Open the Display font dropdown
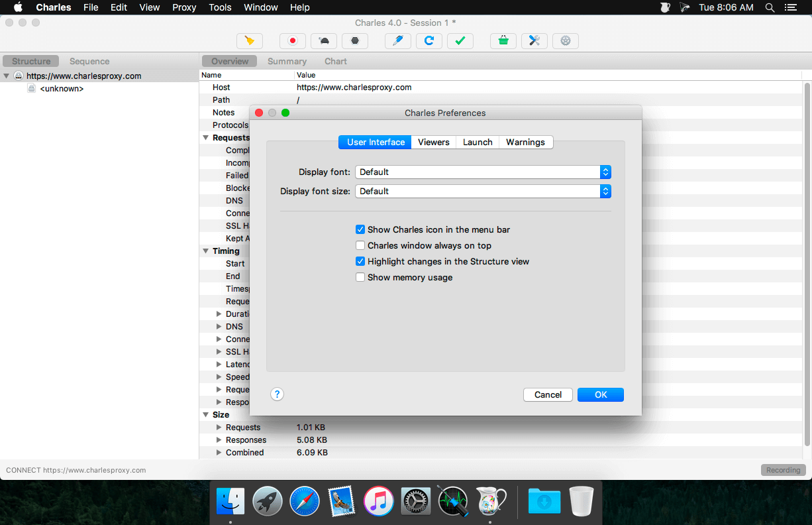Viewport: 812px width, 525px height. coord(483,172)
